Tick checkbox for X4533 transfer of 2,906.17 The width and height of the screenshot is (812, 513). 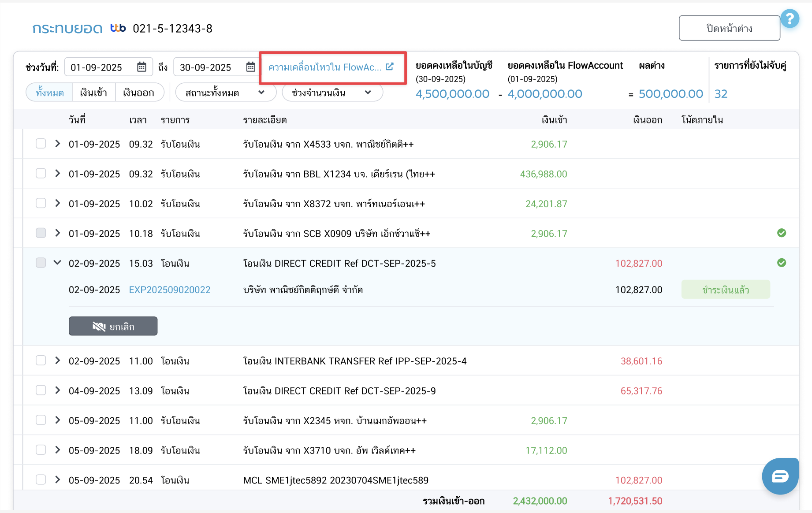41,144
